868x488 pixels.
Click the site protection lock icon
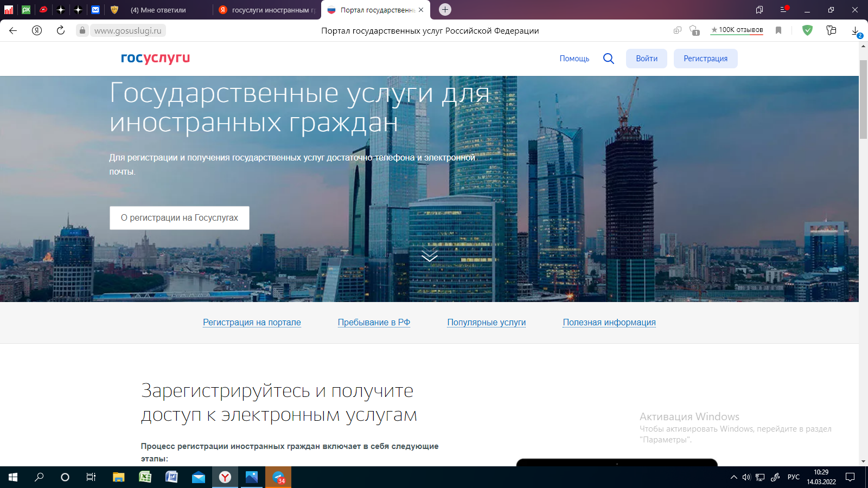point(82,30)
